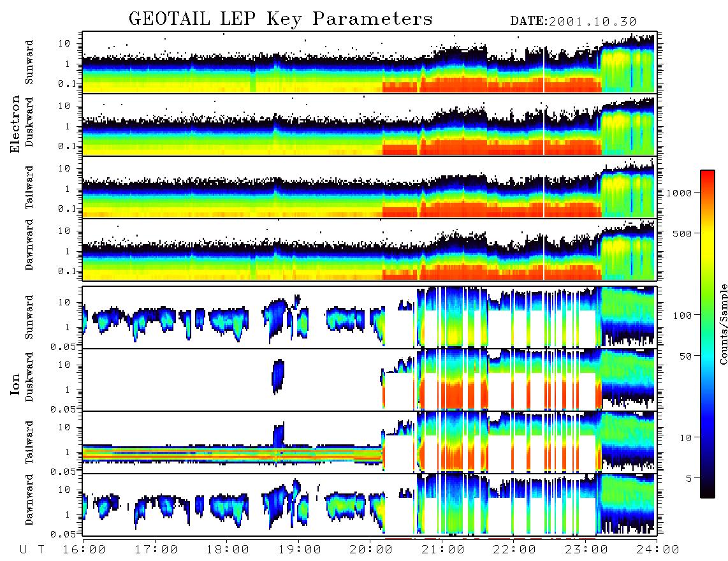Click the 24:00 time axis tick

pos(658,550)
